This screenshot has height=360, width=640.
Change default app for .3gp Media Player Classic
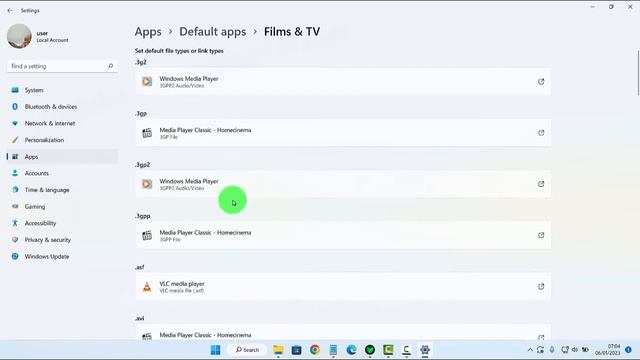(343, 133)
